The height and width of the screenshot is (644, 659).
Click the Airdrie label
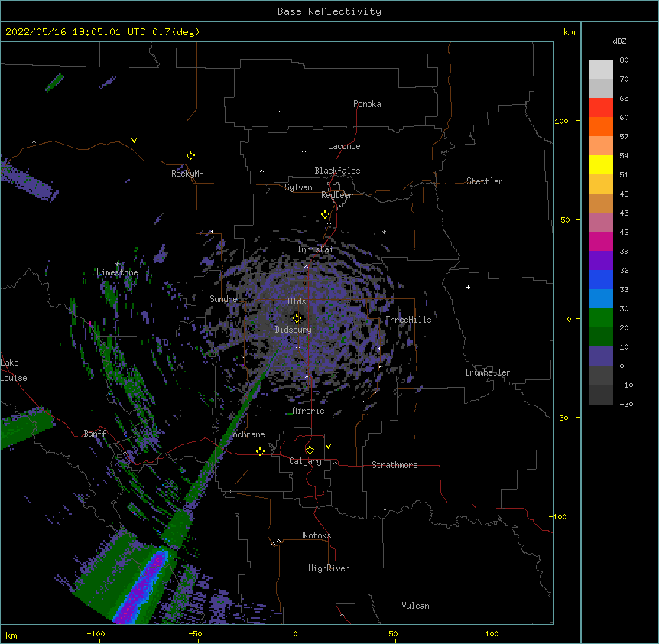click(x=309, y=411)
